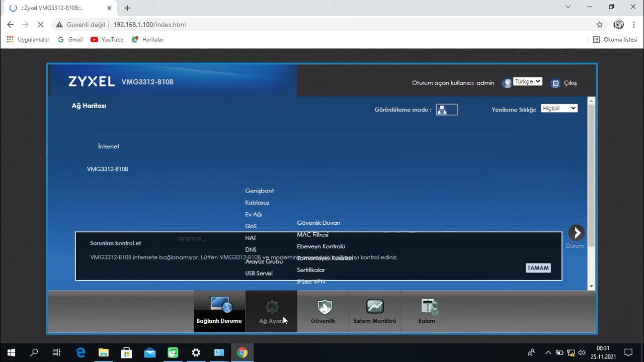Open Ağ Ayarları gear icon

(x=272, y=306)
